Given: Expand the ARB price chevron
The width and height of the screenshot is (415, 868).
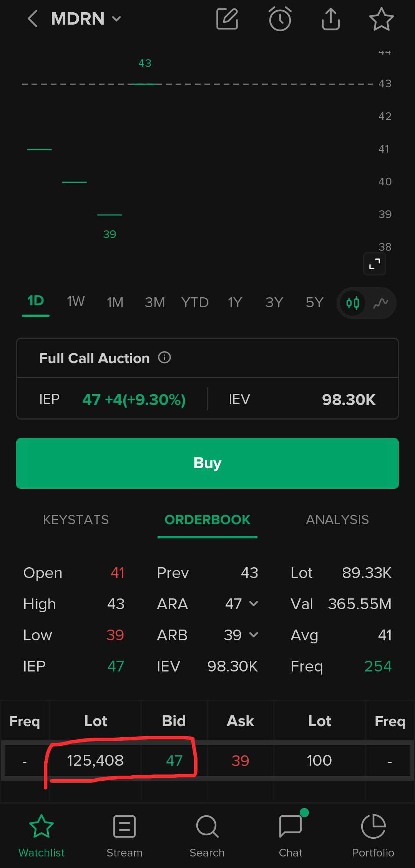Looking at the screenshot, I should pos(254,635).
